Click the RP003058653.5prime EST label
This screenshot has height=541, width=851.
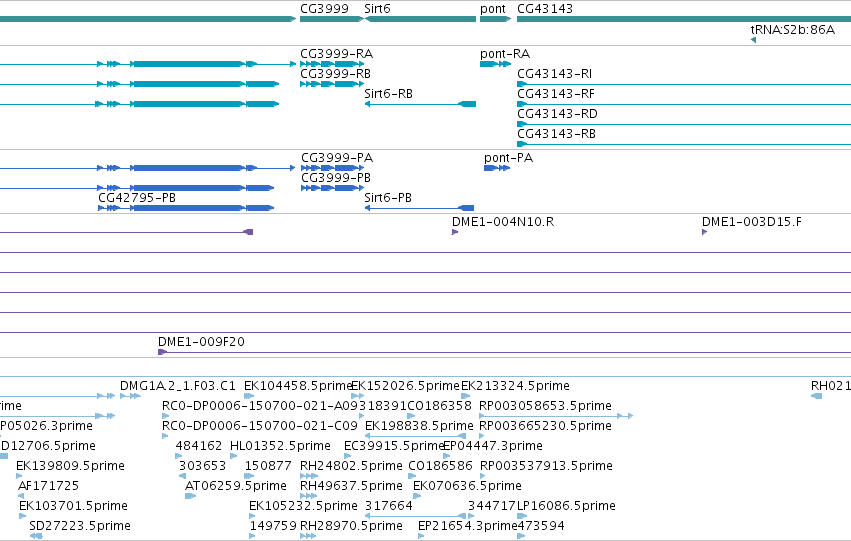(x=545, y=406)
